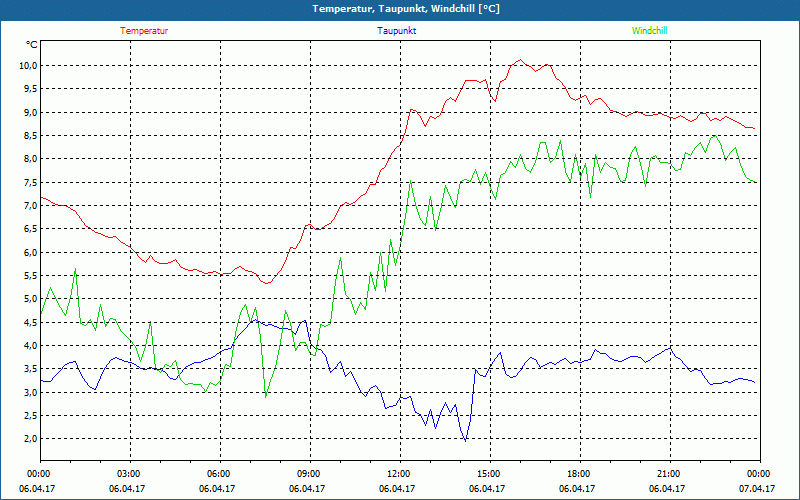Click the green windchill dip near 07:30

point(266,396)
